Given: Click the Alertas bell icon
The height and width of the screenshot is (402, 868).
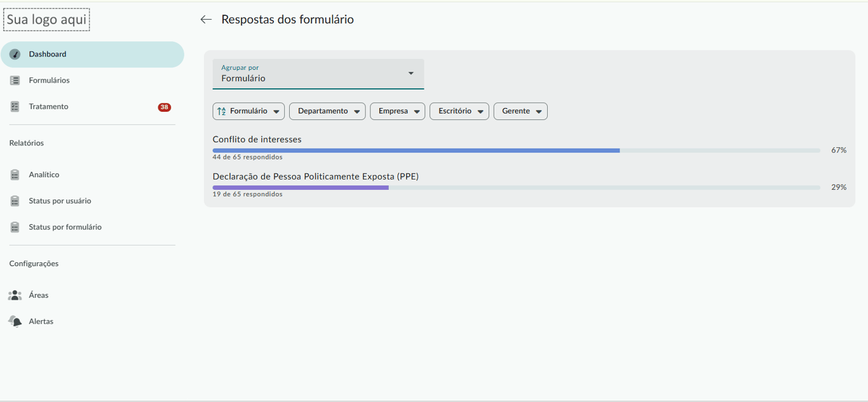Looking at the screenshot, I should pos(15,321).
